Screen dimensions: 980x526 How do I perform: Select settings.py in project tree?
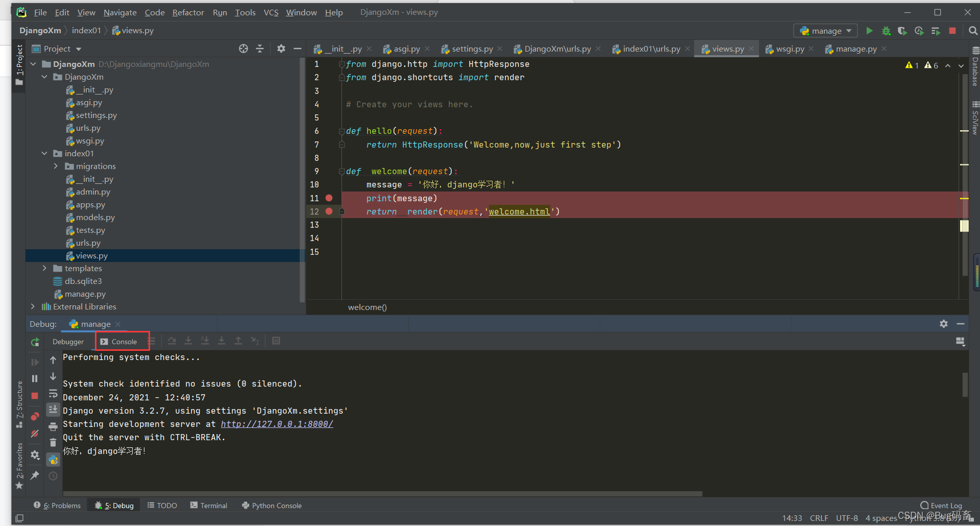[x=96, y=115]
